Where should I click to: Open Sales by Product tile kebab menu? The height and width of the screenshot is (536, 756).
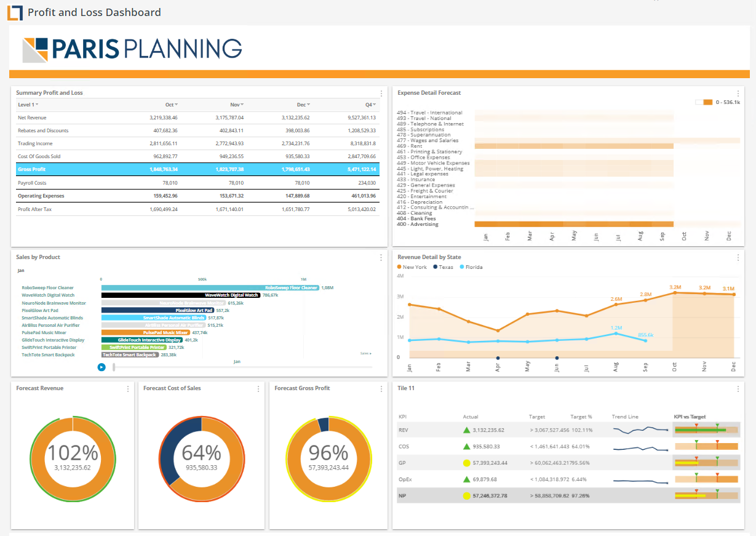pyautogui.click(x=381, y=257)
